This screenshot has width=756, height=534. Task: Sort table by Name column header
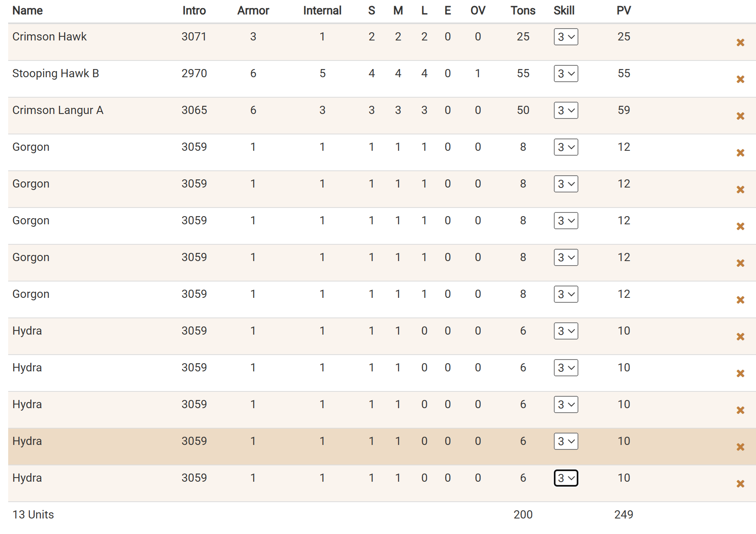point(27,11)
